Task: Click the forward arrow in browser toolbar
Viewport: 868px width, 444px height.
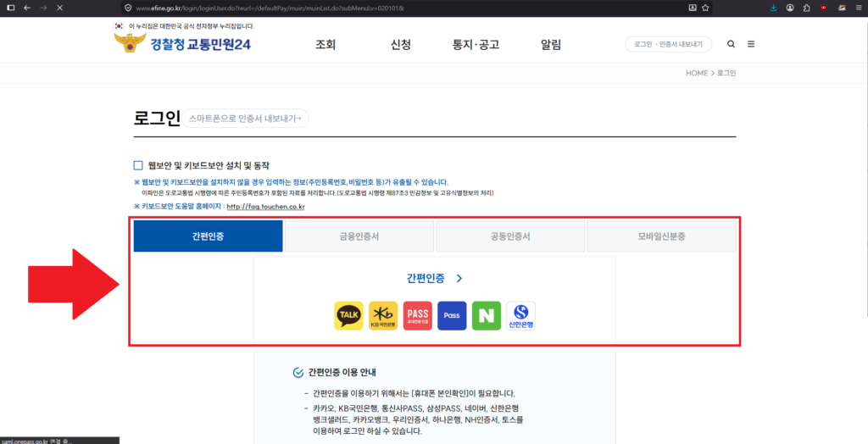Action: click(43, 8)
